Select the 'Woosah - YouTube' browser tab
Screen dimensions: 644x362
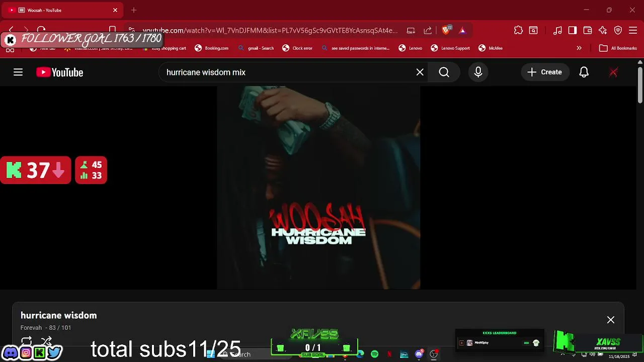(x=62, y=10)
